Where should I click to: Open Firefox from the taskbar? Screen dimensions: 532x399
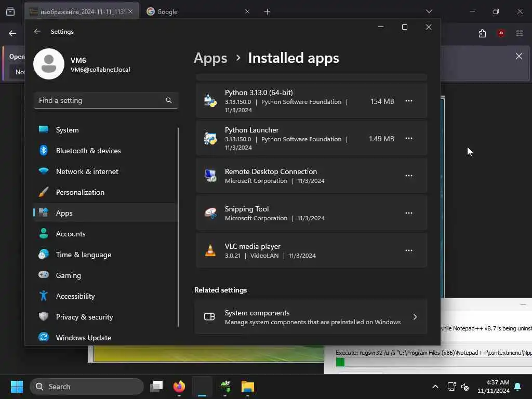point(179,387)
